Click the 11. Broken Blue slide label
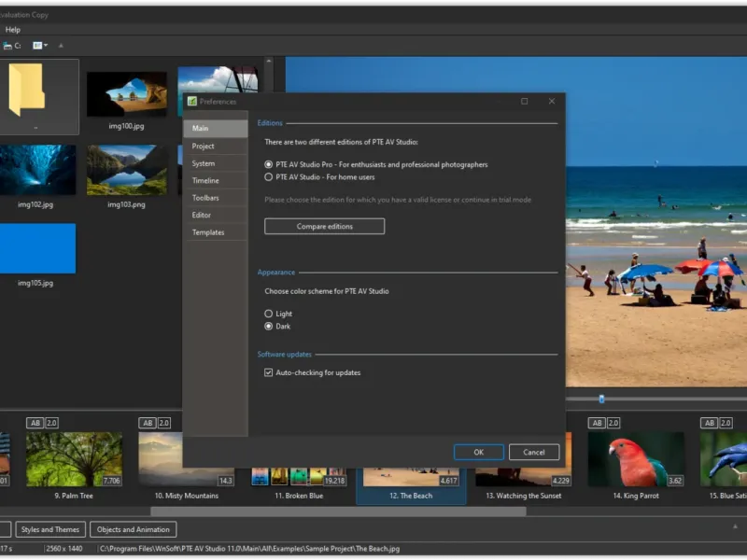The height and width of the screenshot is (560, 747). [299, 496]
